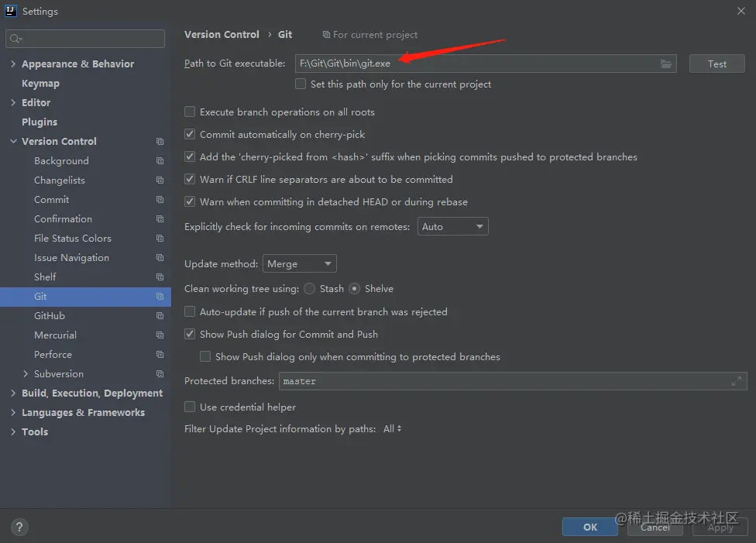Open the Keymap settings page

(x=40, y=83)
